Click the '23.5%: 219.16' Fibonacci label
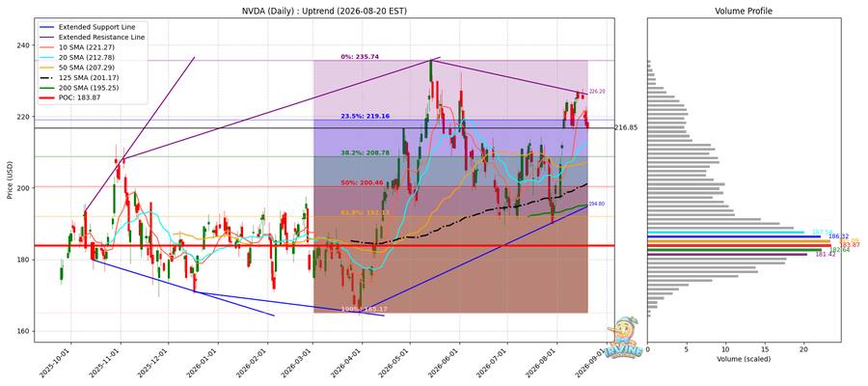Viewport: 868px width, 386px height. 364,117
